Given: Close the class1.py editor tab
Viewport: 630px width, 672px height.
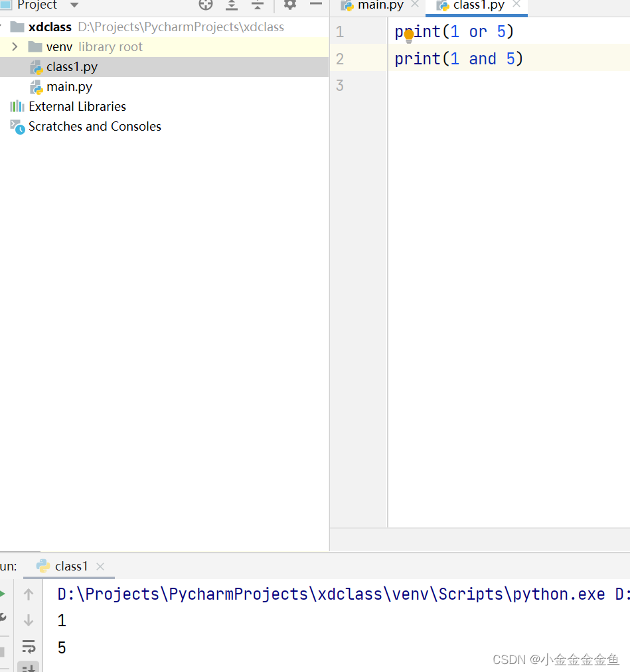Looking at the screenshot, I should click(516, 5).
